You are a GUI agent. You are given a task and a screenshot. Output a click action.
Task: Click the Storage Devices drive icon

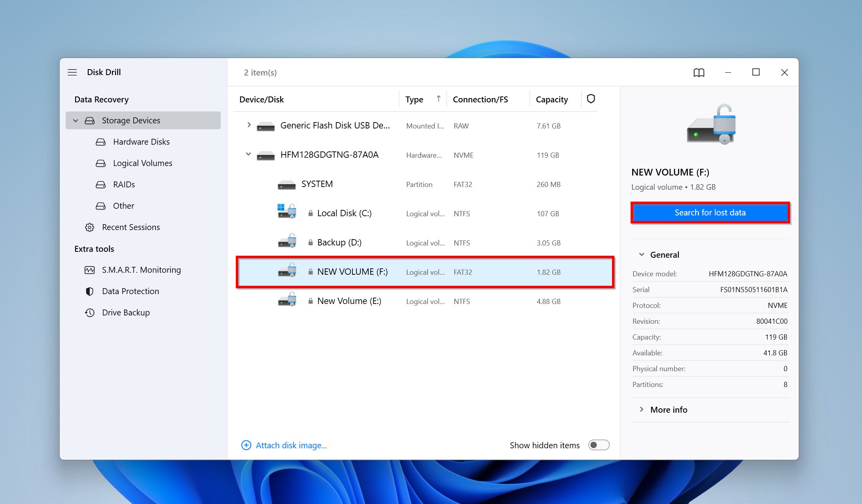click(90, 121)
